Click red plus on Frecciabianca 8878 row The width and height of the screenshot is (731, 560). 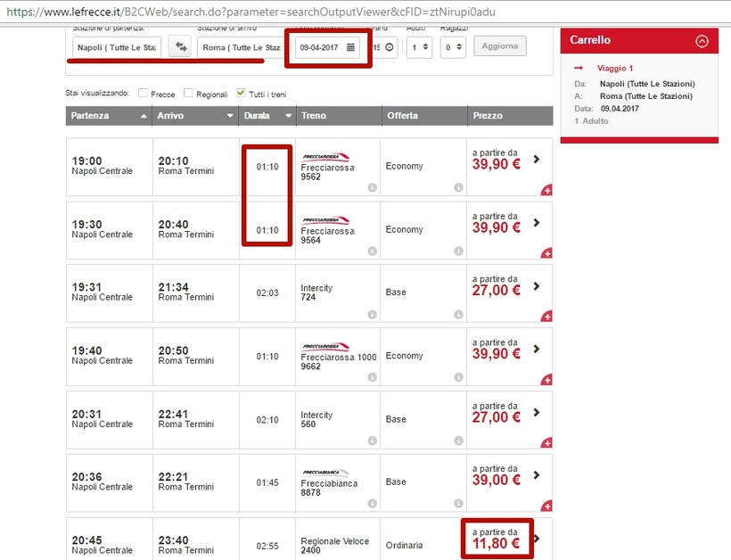click(x=546, y=506)
